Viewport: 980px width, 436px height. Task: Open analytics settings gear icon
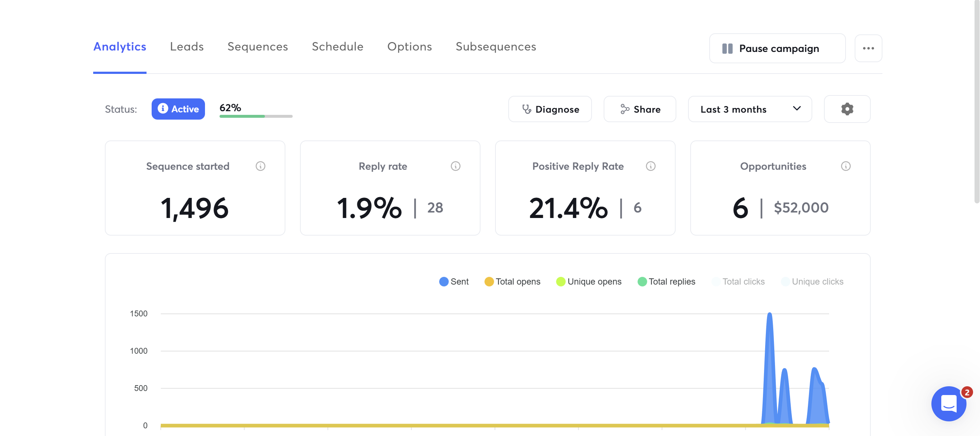tap(847, 109)
